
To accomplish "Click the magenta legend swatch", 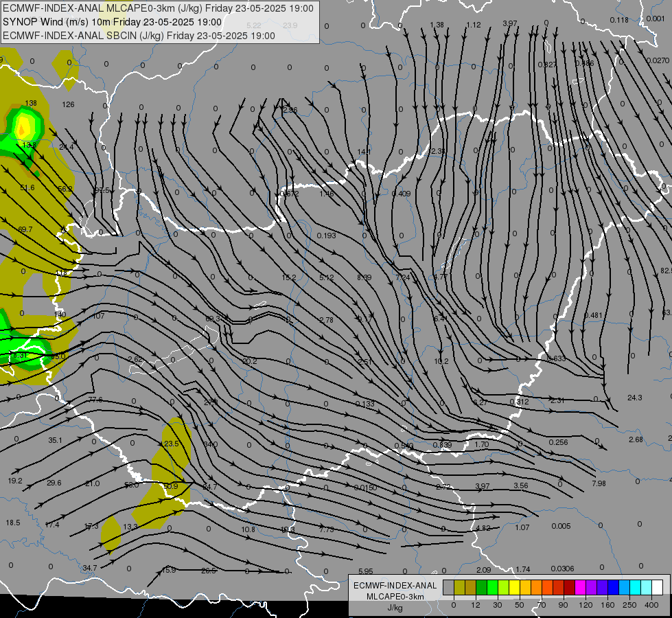I will point(581,587).
